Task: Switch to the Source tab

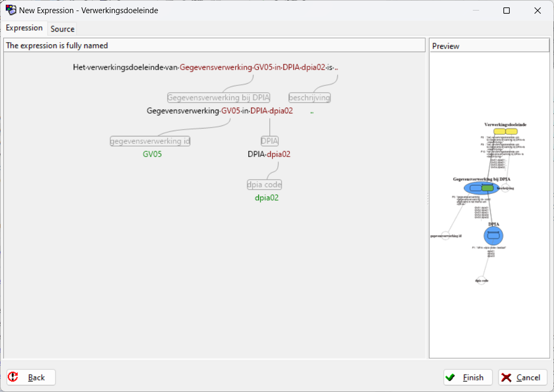Action: pyautogui.click(x=62, y=29)
